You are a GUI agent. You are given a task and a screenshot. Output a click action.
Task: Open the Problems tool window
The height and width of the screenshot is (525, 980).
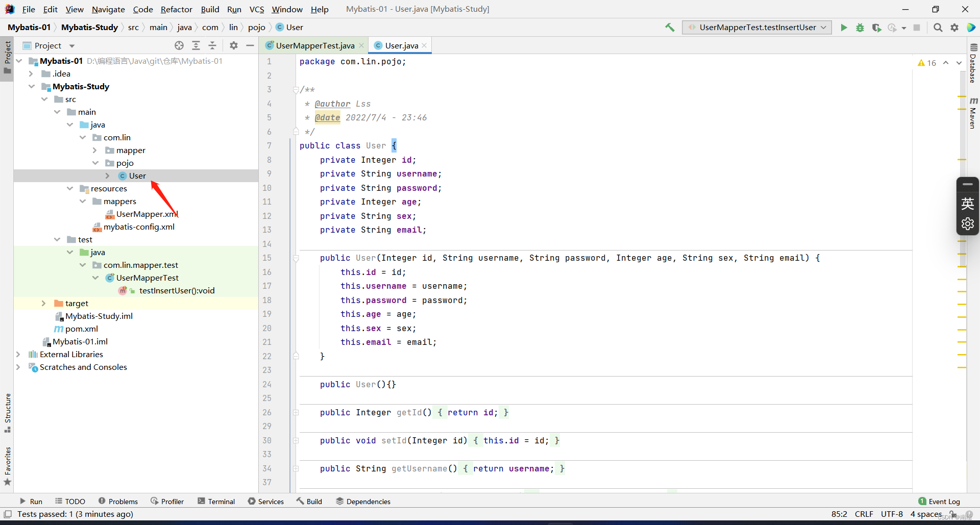click(118, 502)
